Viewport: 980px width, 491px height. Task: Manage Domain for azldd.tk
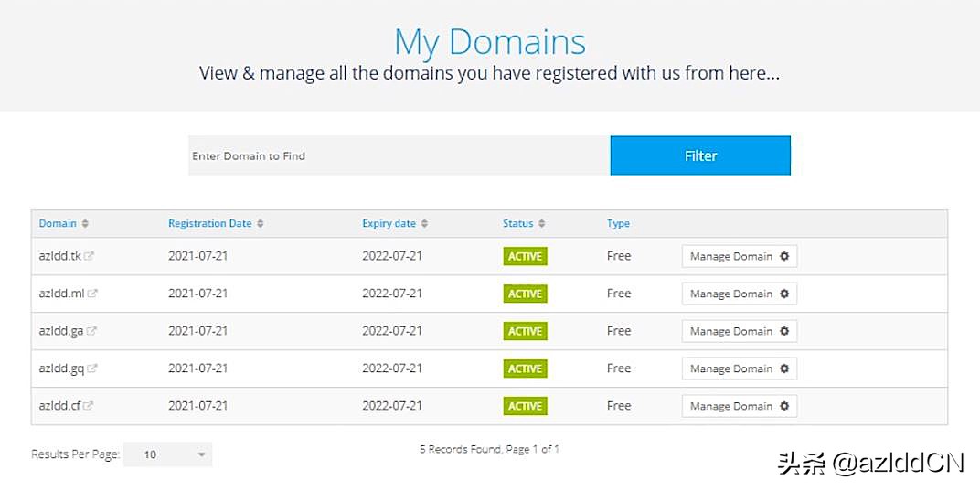click(x=740, y=256)
